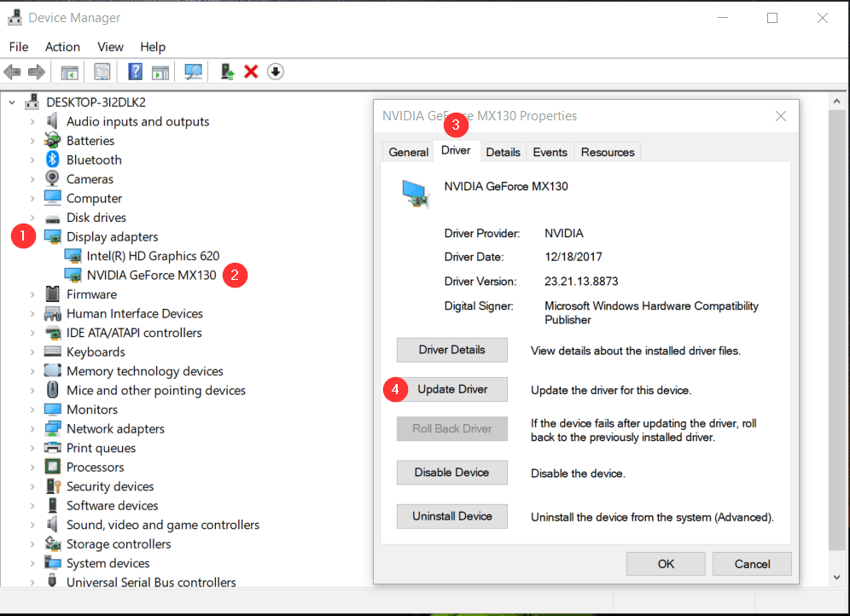
Task: Click the vertical scrollbar thumb
Action: pyautogui.click(x=836, y=330)
